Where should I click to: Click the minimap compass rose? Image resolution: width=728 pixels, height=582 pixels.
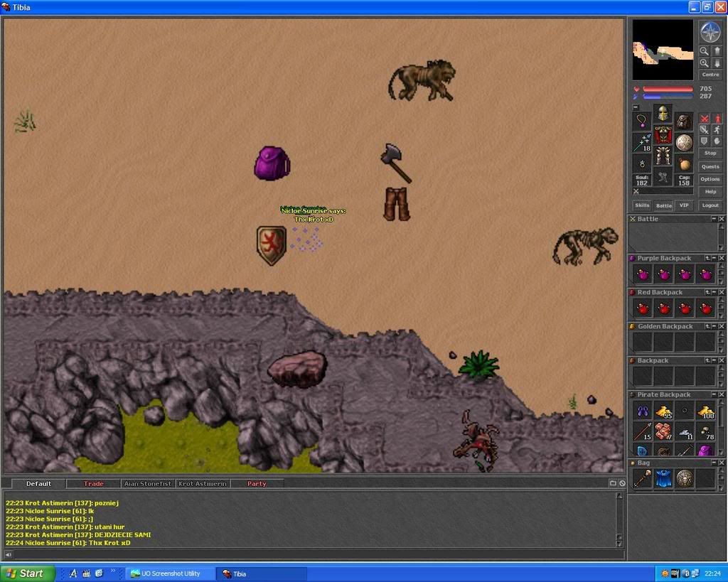[x=711, y=31]
